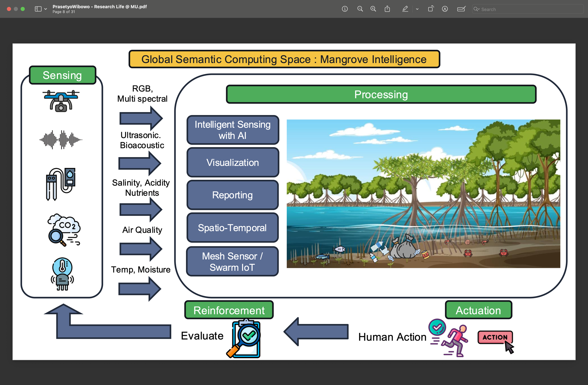Click the pink ACTION button graphic
588x385 pixels.
tap(495, 337)
